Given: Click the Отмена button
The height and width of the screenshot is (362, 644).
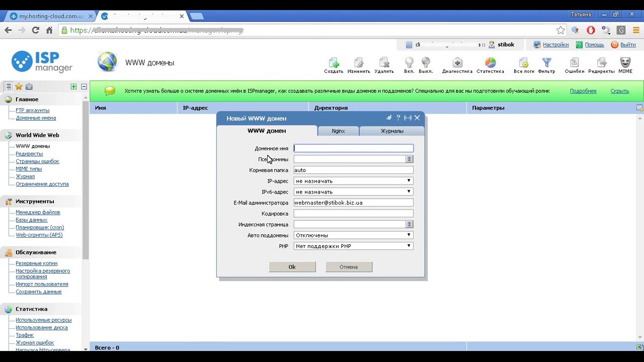Looking at the screenshot, I should pos(349,267).
